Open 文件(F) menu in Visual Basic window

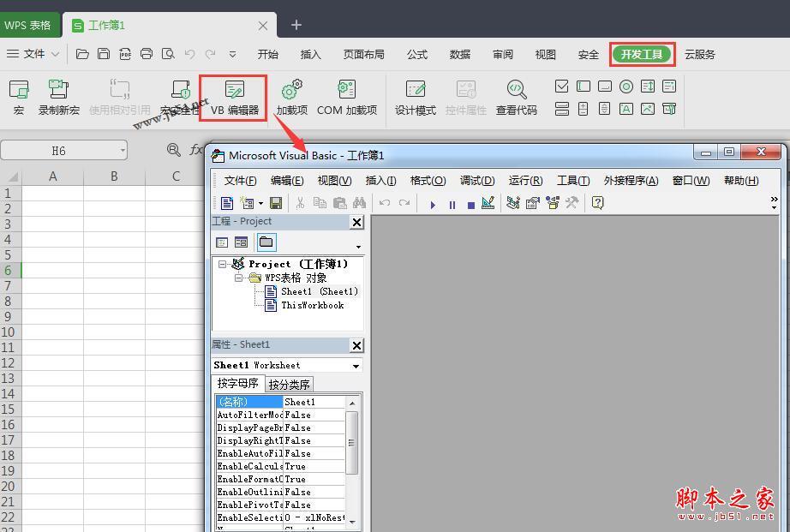[x=240, y=181]
